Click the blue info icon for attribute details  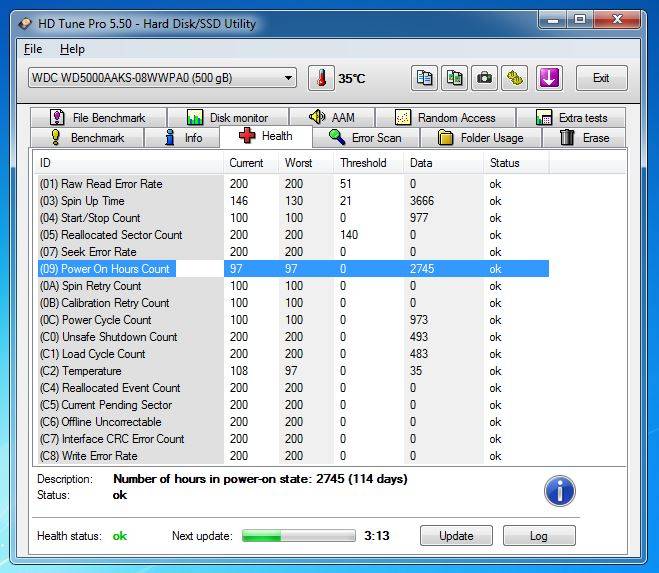point(559,491)
